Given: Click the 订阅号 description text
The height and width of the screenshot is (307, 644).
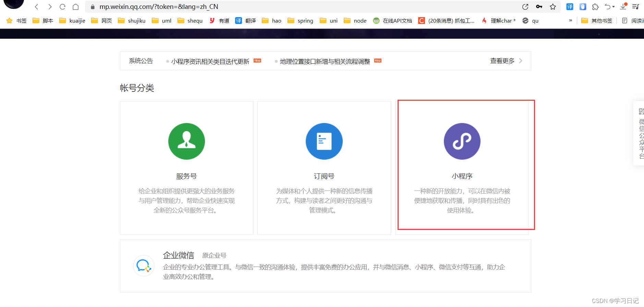Looking at the screenshot, I should (x=324, y=201).
